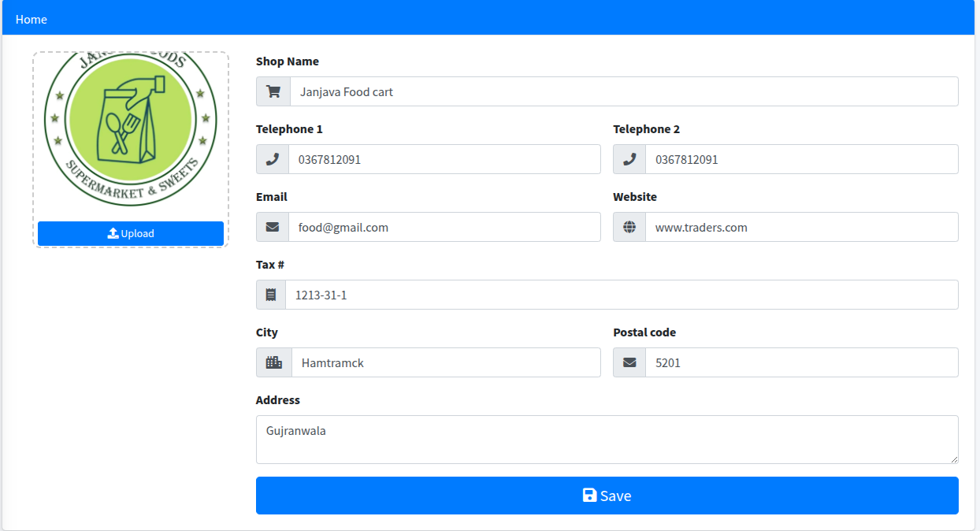
Task: Edit the Tax # input field
Action: coord(621,295)
